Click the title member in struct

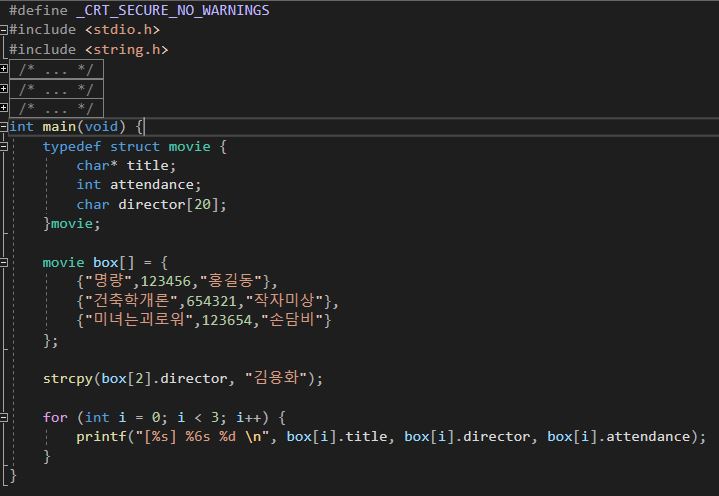[x=148, y=165]
